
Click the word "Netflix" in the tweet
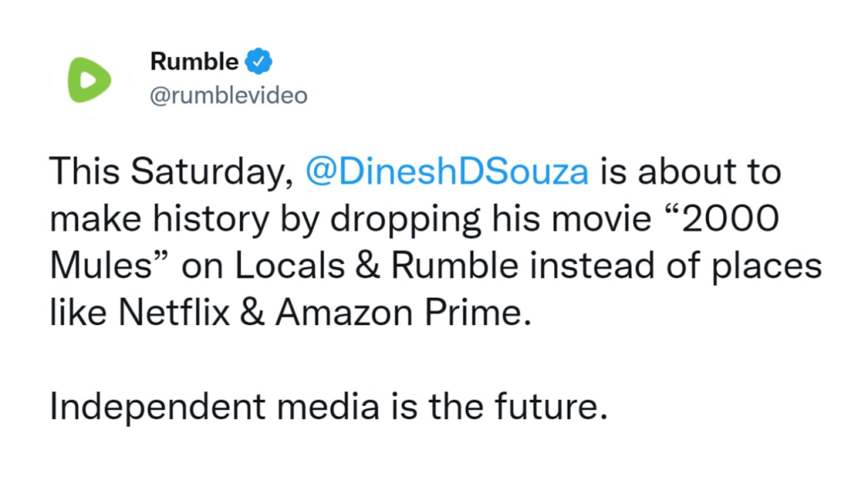(174, 313)
